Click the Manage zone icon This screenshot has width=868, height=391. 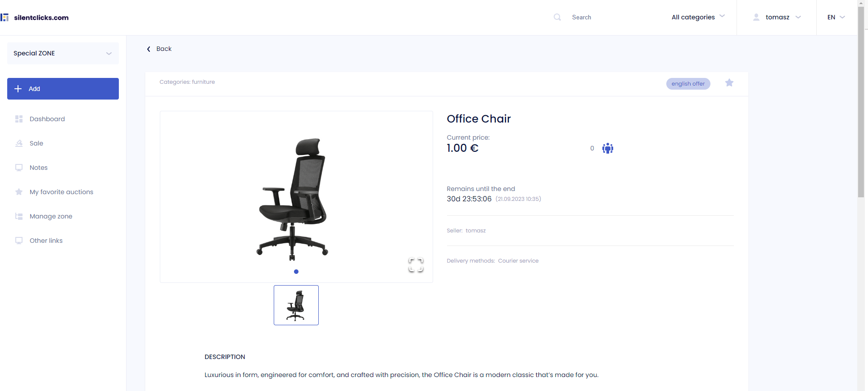[19, 216]
